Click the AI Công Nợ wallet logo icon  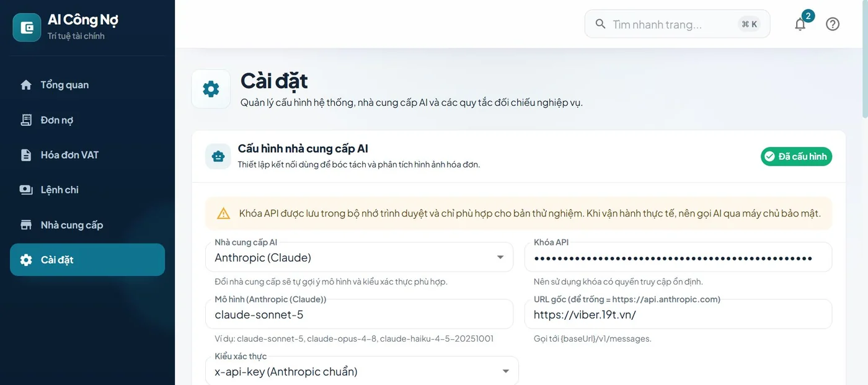27,27
